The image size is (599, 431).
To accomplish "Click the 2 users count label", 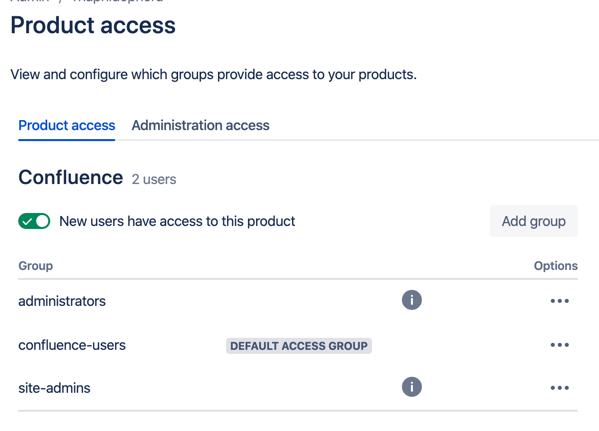I will pyautogui.click(x=154, y=179).
